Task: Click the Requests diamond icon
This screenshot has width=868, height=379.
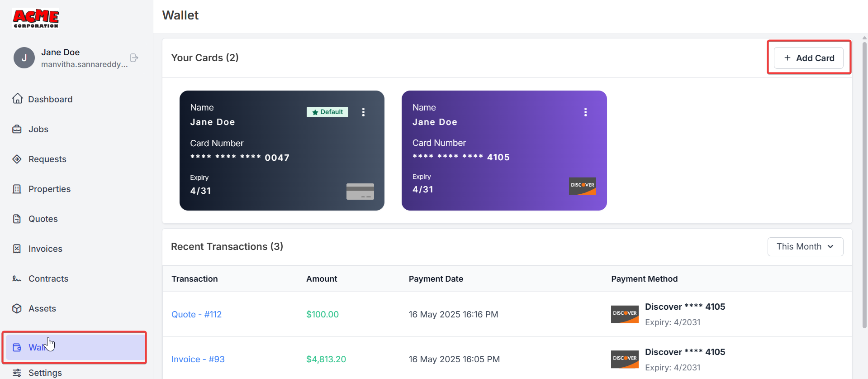Action: (17, 159)
